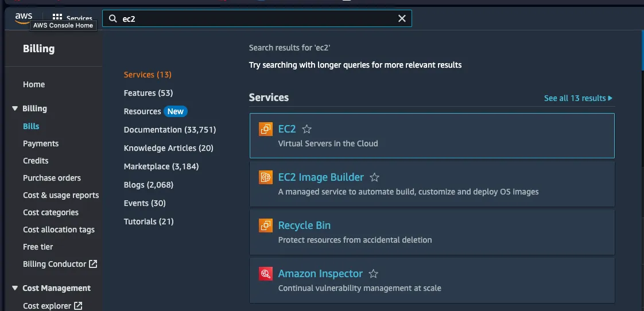Open Free tier in the sidebar
The width and height of the screenshot is (644, 311).
click(x=38, y=247)
